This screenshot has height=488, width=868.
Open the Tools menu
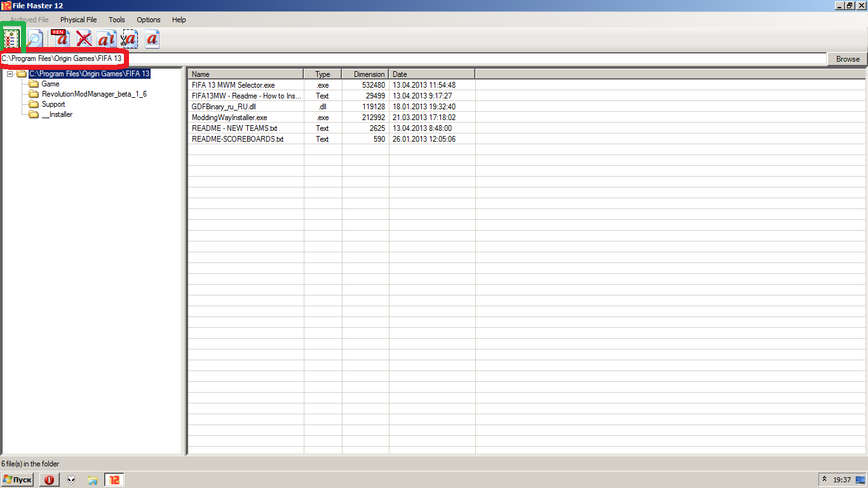117,20
